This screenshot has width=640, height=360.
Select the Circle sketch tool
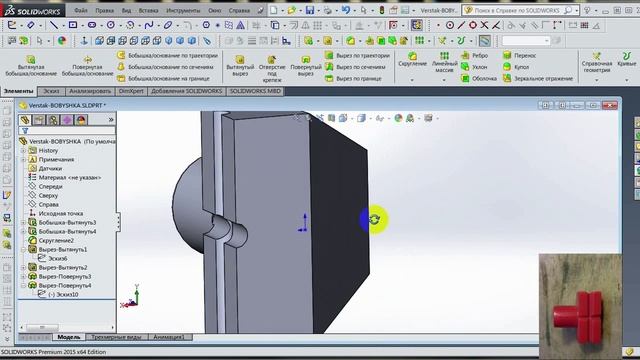point(111,25)
